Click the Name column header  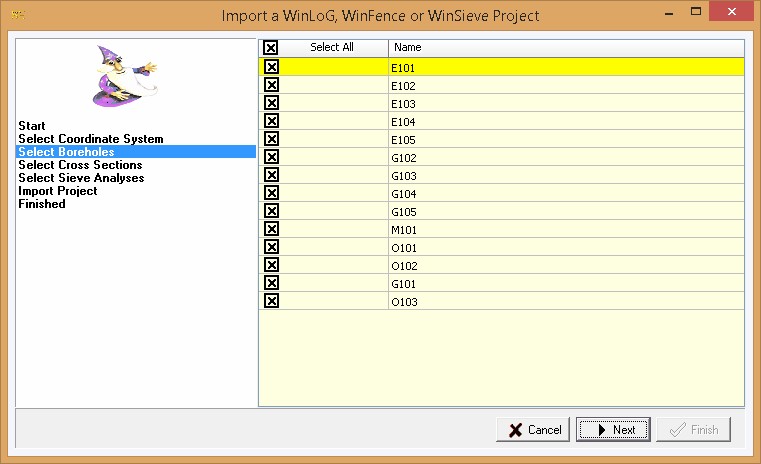coord(565,48)
